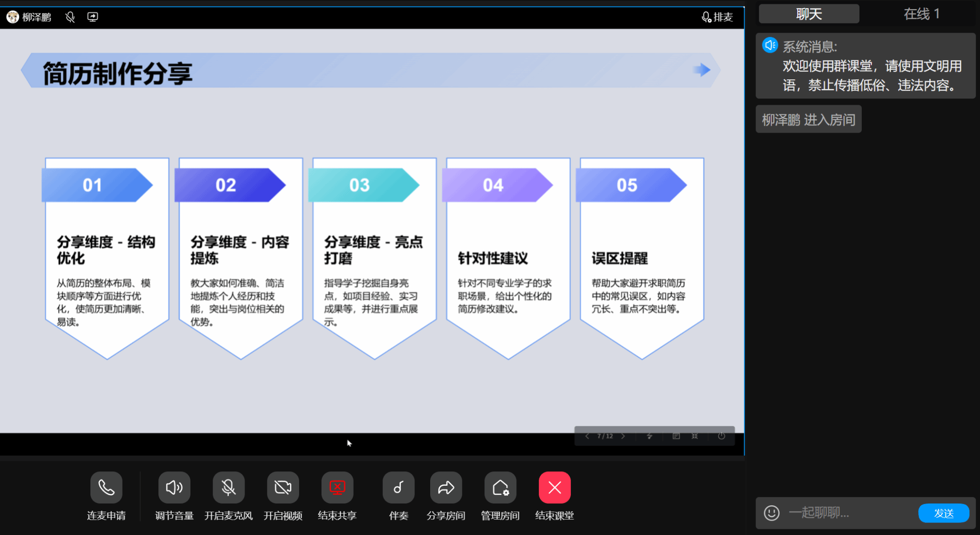980x535 pixels.
Task: Click the slide counter 7 / 12
Action: 605,436
